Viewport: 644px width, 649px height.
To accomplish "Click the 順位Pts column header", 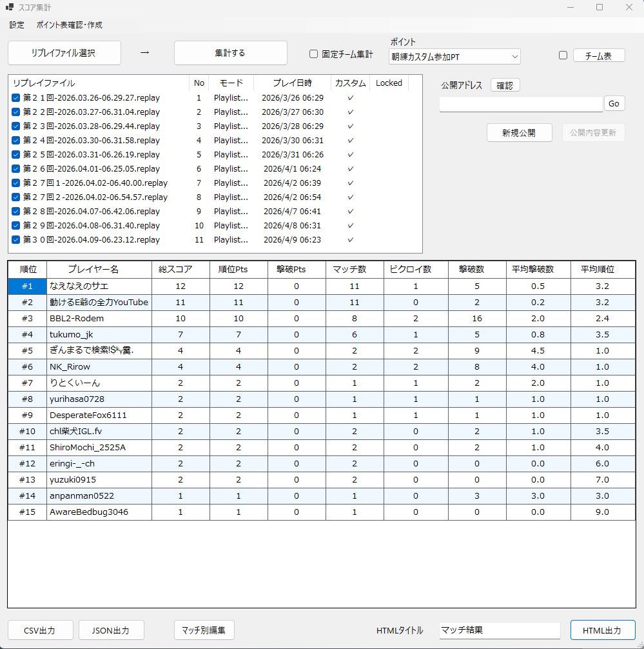I will 239,270.
